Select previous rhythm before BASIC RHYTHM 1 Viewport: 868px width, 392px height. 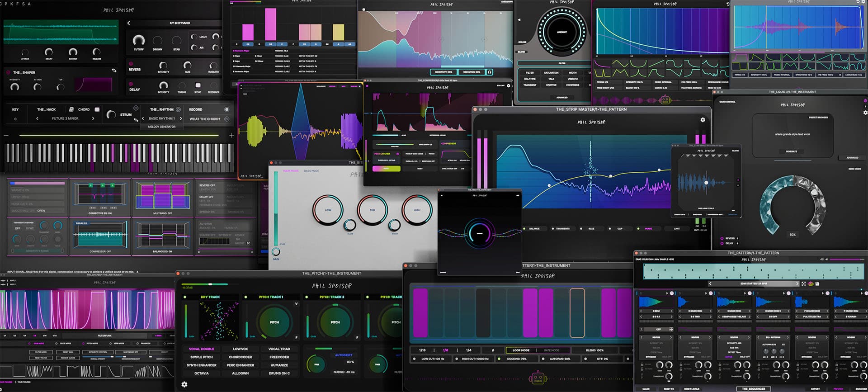(x=143, y=118)
